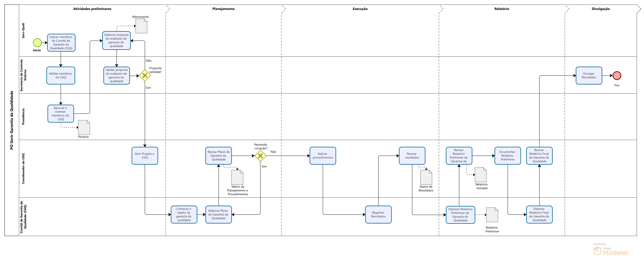Click the red Fim end event
Image resolution: width=644 pixels, height=278 pixels.
coord(617,76)
